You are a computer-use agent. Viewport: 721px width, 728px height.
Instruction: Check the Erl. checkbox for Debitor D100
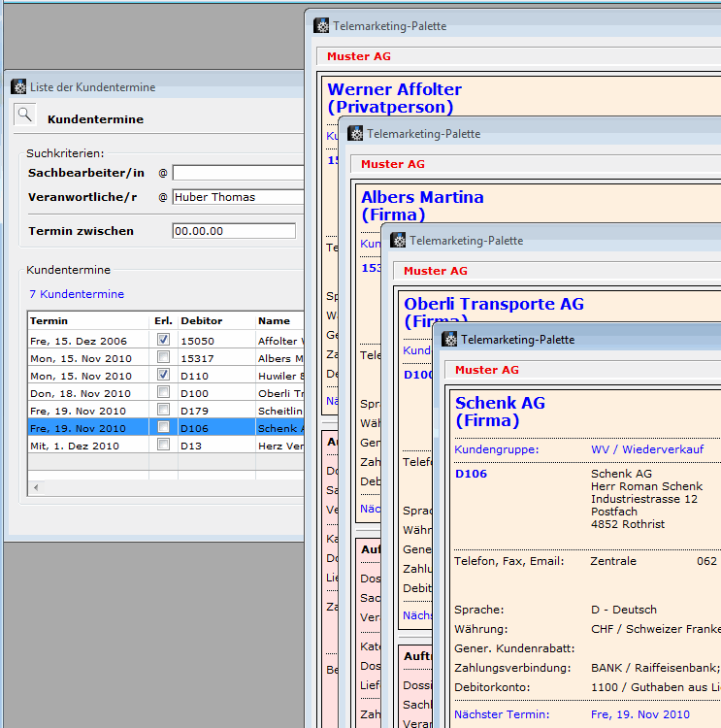click(163, 392)
